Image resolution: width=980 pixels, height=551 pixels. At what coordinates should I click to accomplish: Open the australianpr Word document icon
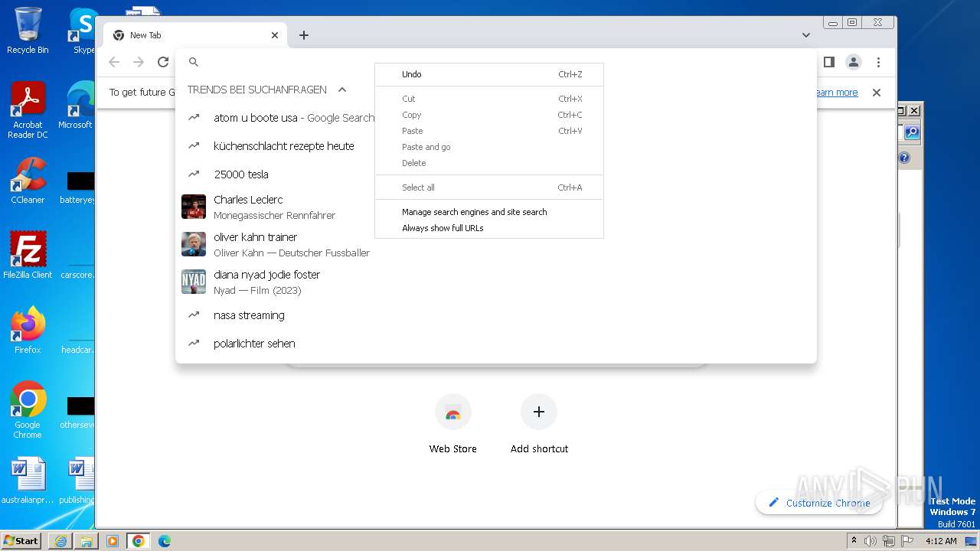[28, 481]
